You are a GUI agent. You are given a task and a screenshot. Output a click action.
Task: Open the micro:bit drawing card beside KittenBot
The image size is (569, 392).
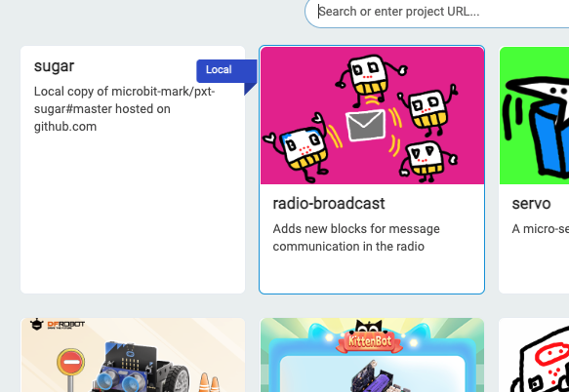click(x=534, y=355)
